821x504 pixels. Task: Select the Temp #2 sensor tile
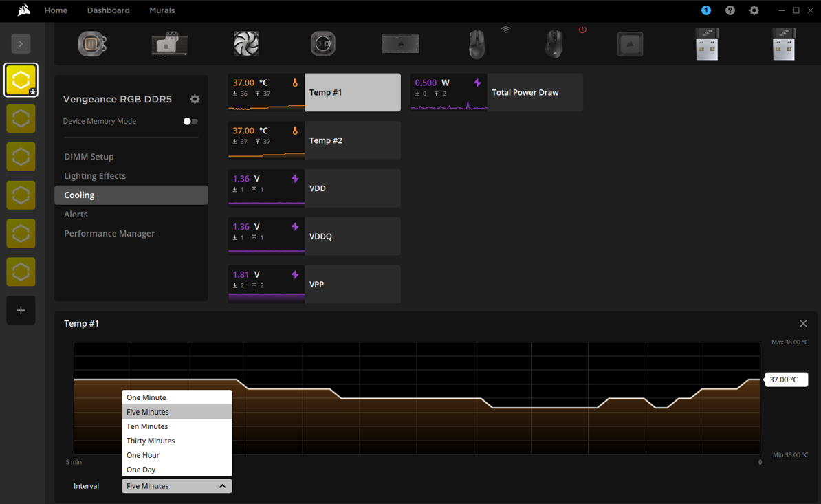click(x=314, y=140)
